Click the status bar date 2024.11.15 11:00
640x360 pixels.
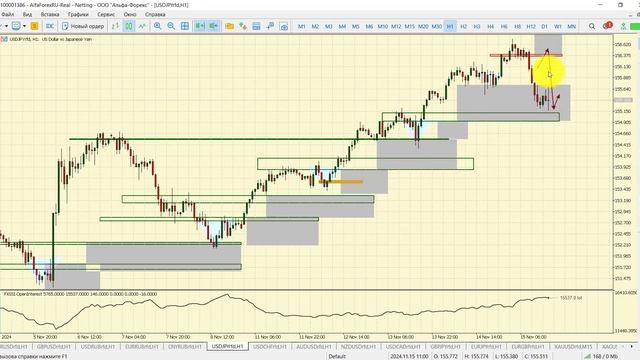pos(409,356)
